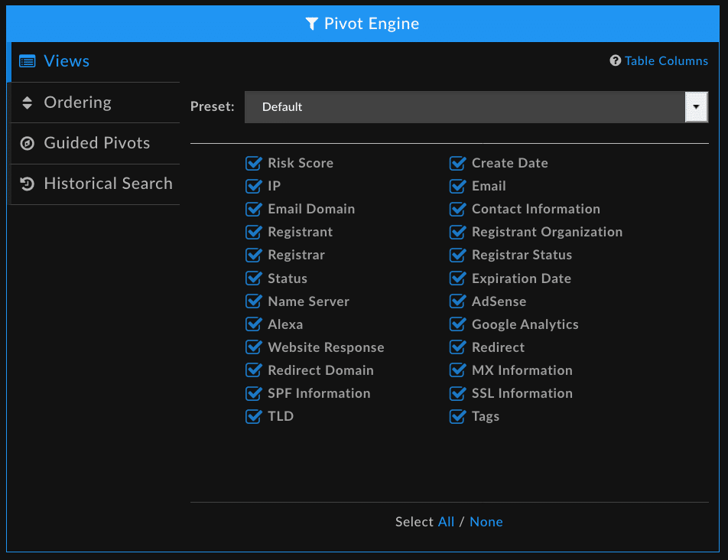The height and width of the screenshot is (560, 728).
Task: Toggle the Registrant Organization checkbox
Action: pyautogui.click(x=458, y=232)
